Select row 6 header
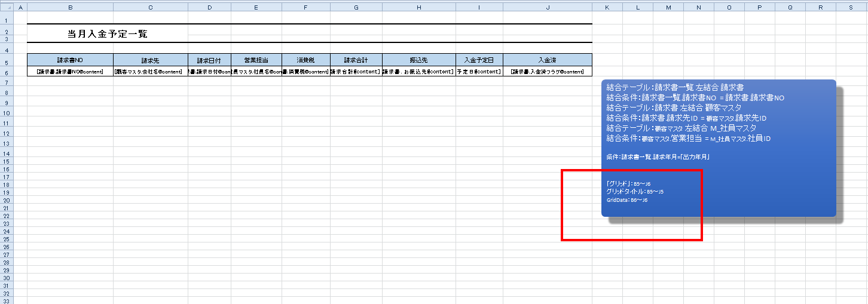This screenshot has height=304, width=868. pos(6,72)
